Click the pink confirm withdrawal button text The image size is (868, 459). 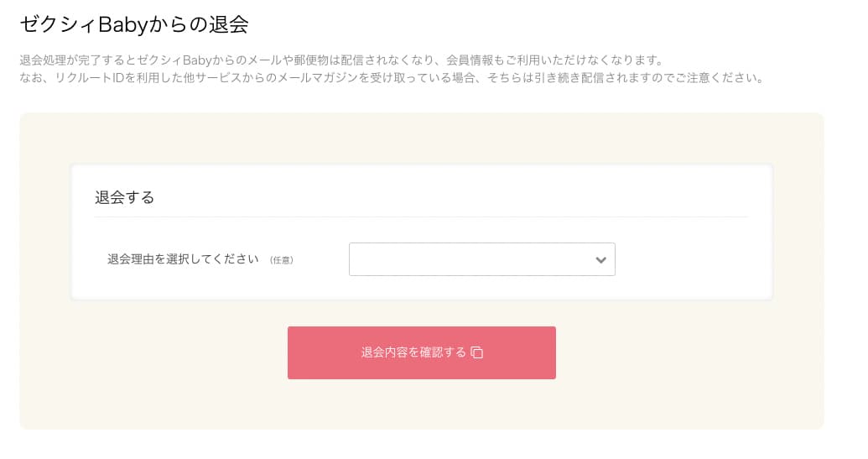pos(413,352)
